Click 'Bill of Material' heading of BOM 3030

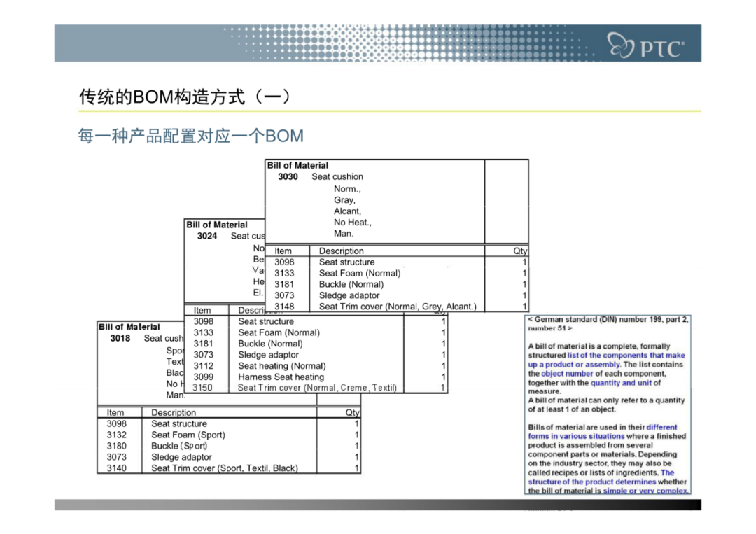click(x=297, y=165)
